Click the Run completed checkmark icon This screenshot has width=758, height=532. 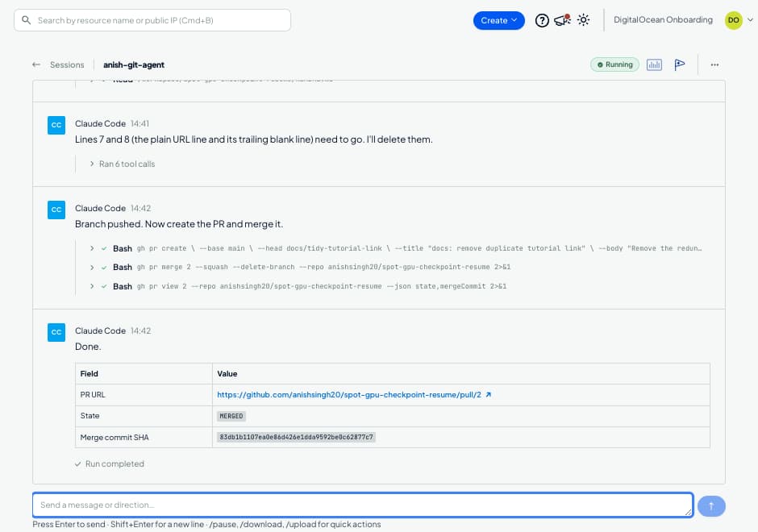[78, 463]
